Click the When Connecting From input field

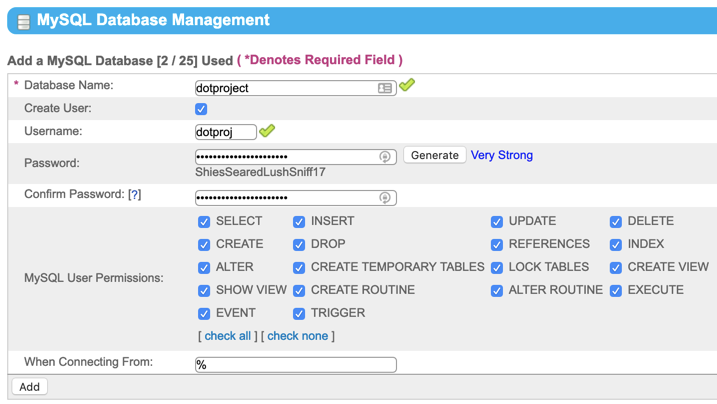295,365
